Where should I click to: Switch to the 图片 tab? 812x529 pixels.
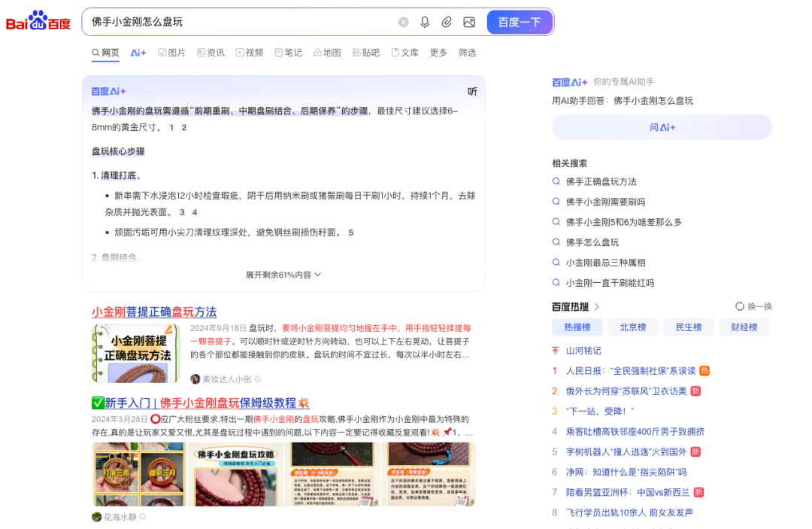171,53
